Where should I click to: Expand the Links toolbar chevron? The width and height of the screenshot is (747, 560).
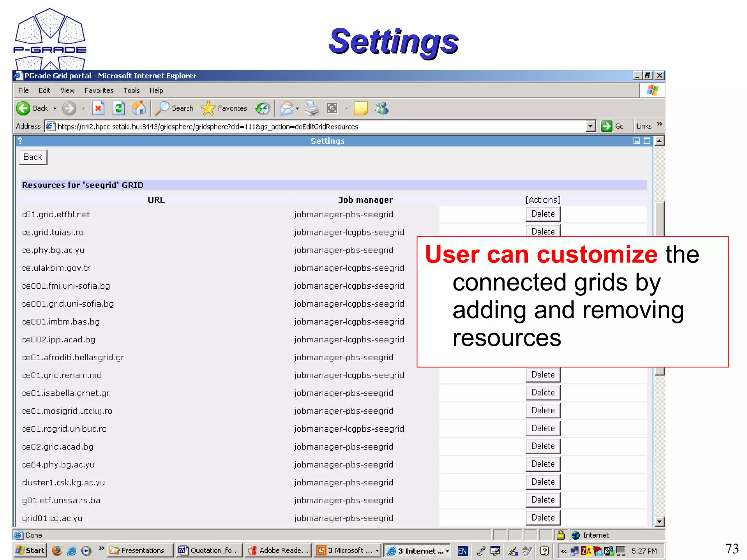[659, 124]
